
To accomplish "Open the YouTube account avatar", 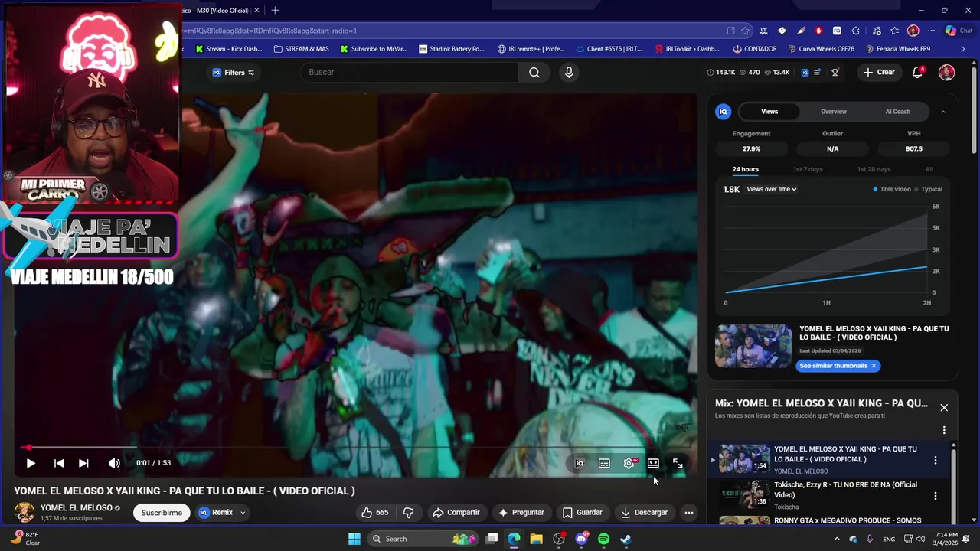I will [x=947, y=72].
